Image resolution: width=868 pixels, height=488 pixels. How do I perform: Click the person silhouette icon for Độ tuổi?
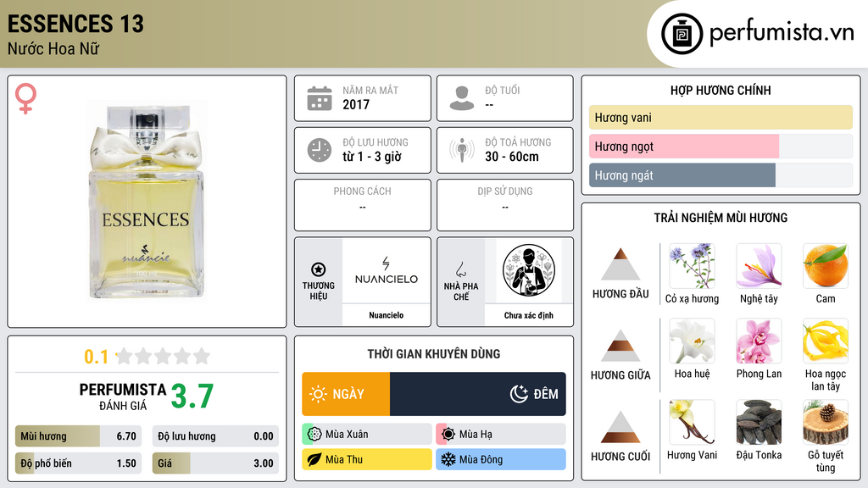click(462, 98)
